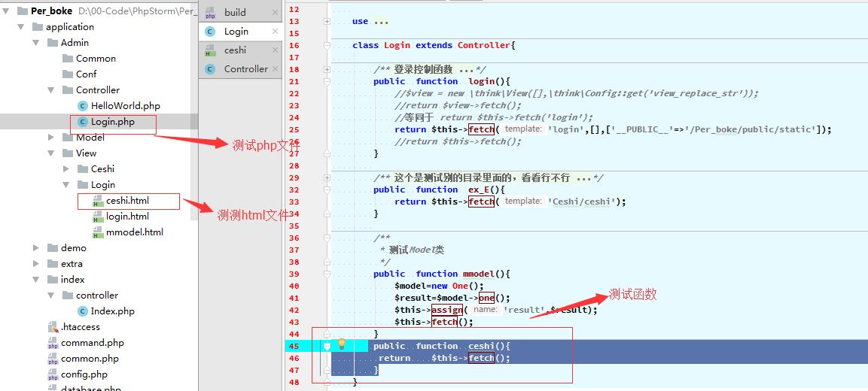The height and width of the screenshot is (391, 868).
Task: Click the lightbulb quick-fix icon on line 45
Action: coord(341,345)
